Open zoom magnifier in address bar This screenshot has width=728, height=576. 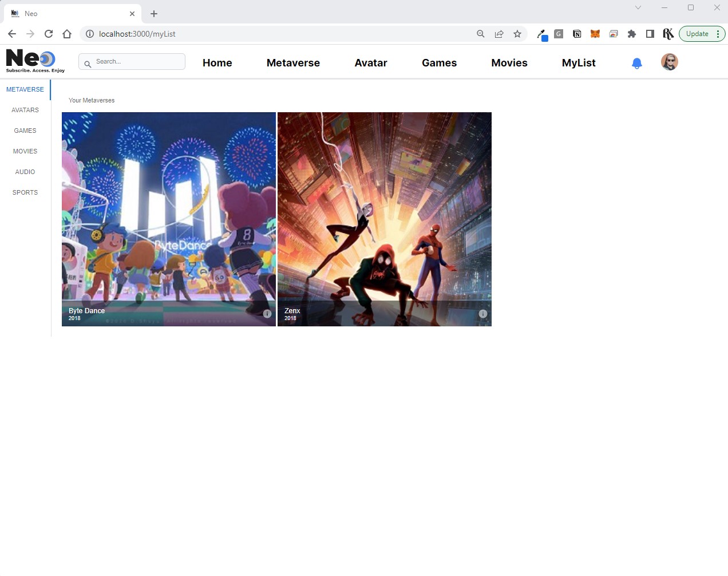pos(481,34)
